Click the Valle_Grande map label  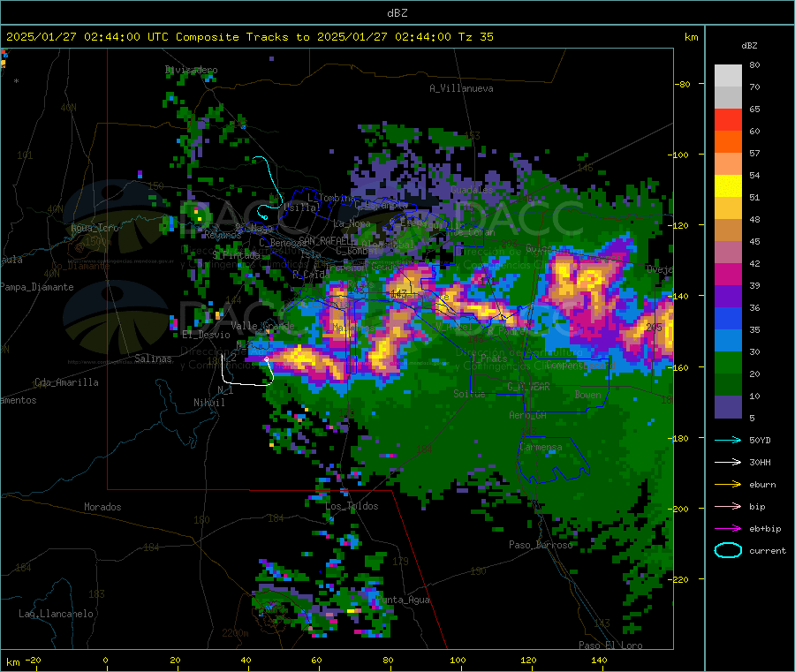262,325
